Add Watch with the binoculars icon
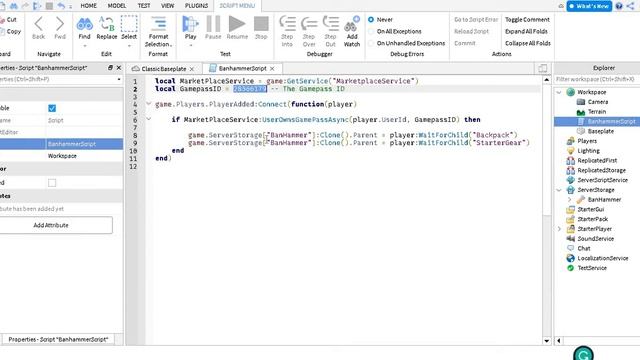640x360 pixels. pyautogui.click(x=352, y=31)
